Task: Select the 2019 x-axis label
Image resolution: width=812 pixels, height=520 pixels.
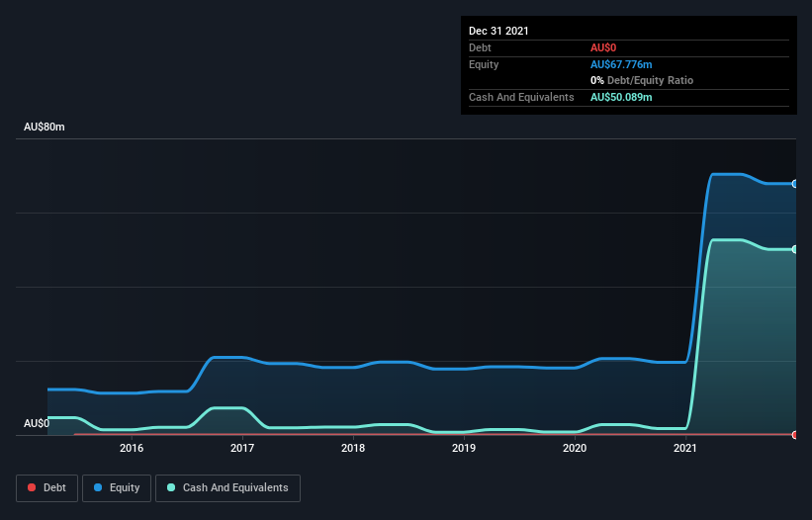Action: pyautogui.click(x=464, y=448)
